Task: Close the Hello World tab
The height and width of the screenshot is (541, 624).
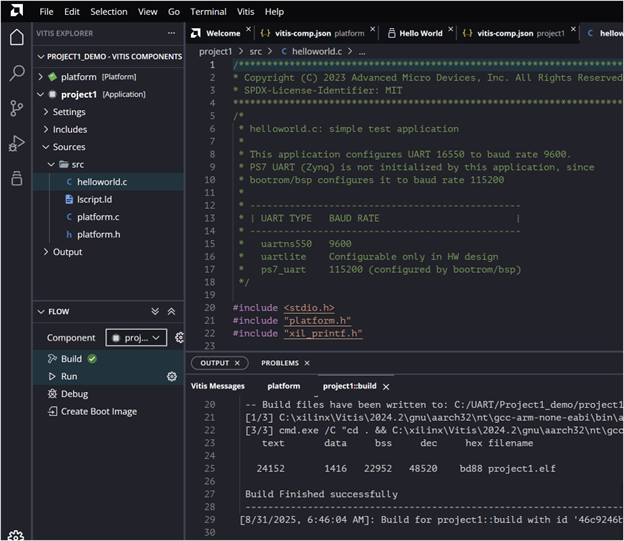Action: coord(450,29)
